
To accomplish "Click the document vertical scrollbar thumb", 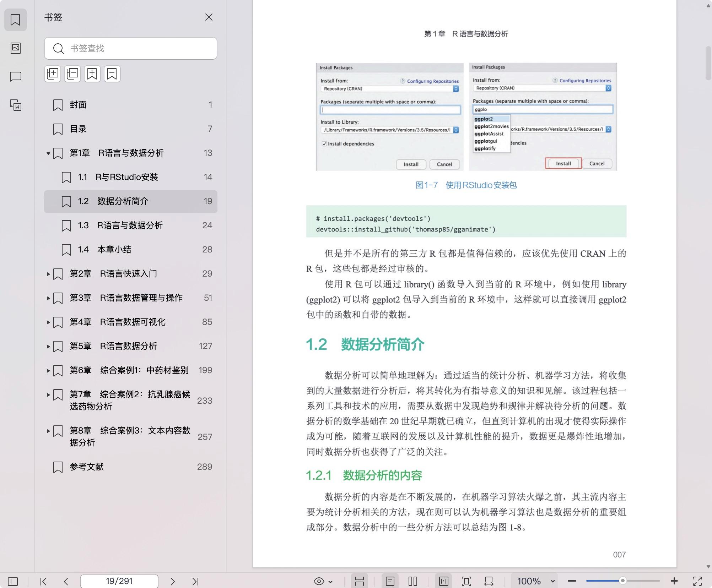I will tap(708, 63).
